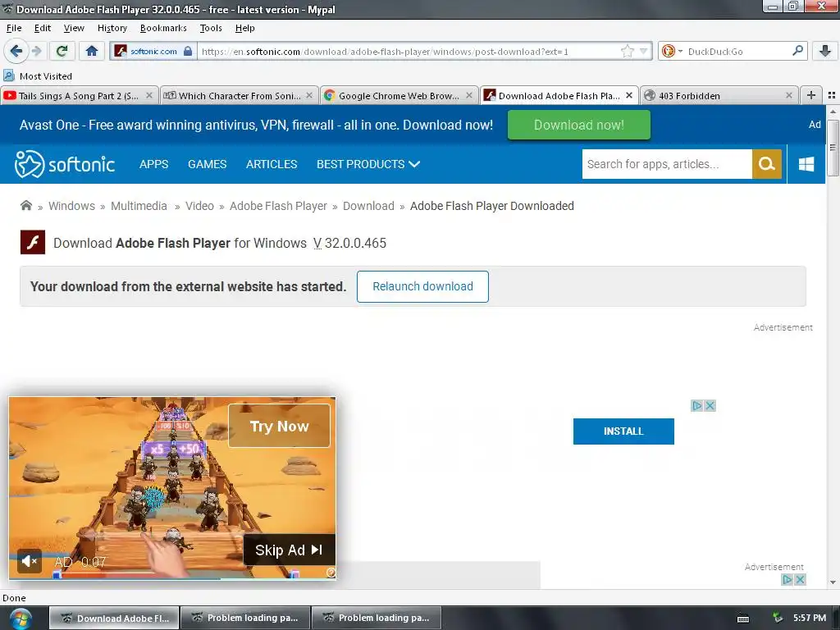840x630 pixels.
Task: Open the Adobe Flash Player breadcrumb link
Action: (278, 206)
